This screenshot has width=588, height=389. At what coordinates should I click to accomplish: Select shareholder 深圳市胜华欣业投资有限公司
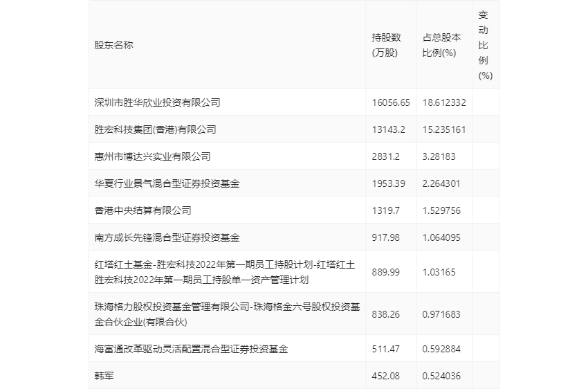[157, 102]
